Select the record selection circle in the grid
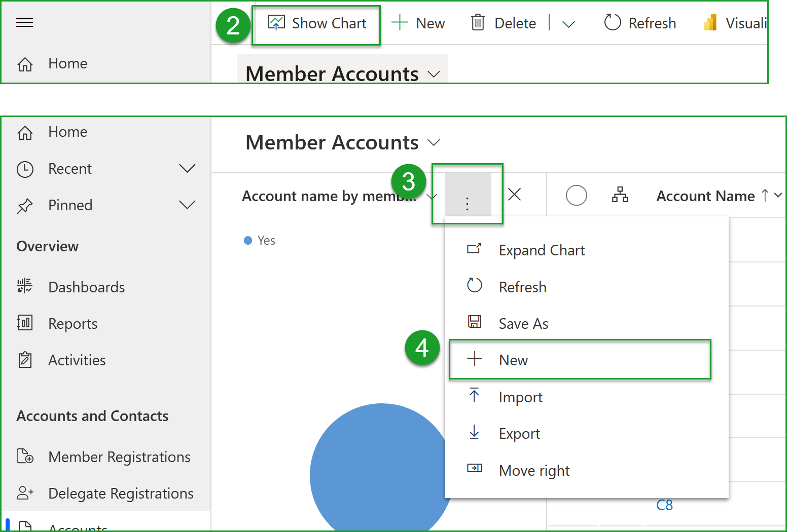This screenshot has width=787, height=532. pos(577,195)
